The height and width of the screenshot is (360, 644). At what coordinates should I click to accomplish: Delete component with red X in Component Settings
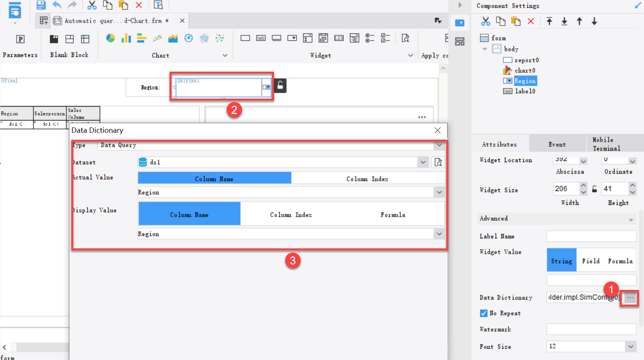531,22
